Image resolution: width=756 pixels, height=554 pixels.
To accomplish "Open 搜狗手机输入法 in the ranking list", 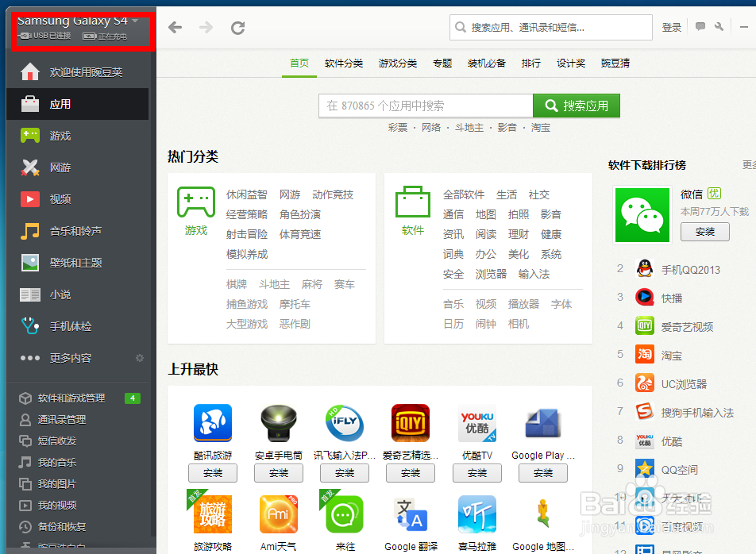I will point(697,413).
